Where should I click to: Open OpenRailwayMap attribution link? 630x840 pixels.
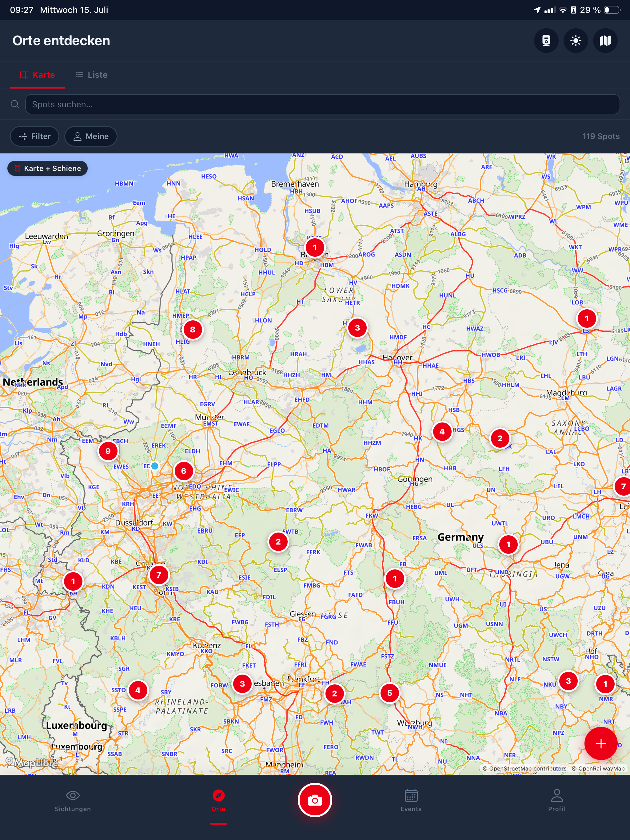click(x=598, y=768)
